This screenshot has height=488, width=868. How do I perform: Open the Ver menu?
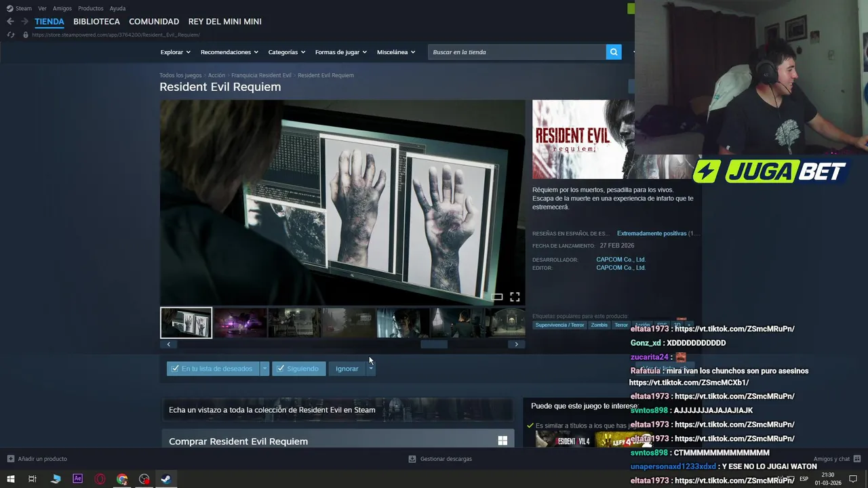(42, 8)
